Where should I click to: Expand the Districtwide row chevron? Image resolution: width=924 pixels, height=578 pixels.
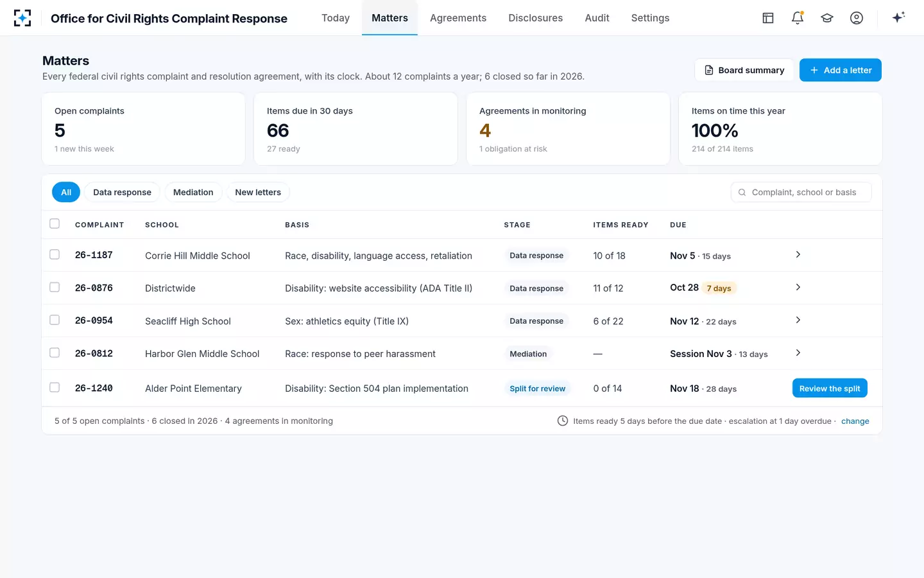pos(798,287)
